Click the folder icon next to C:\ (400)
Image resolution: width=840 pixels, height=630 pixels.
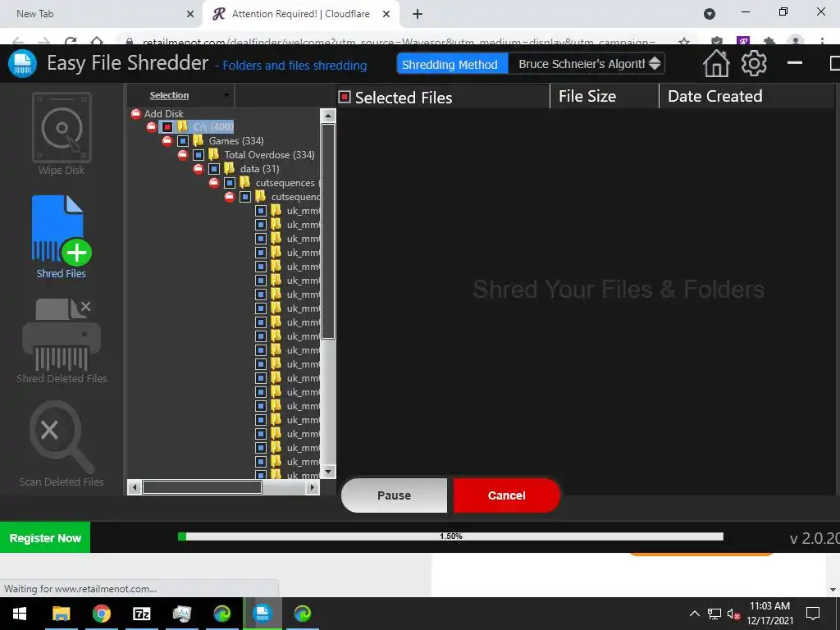click(x=183, y=127)
